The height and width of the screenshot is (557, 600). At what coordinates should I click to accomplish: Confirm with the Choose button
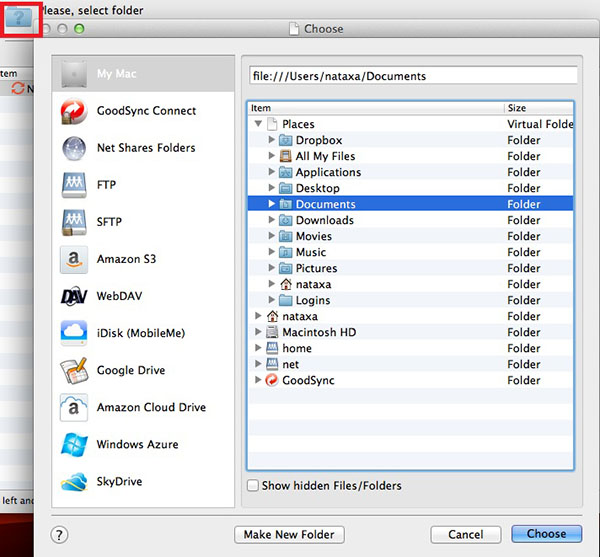point(547,534)
